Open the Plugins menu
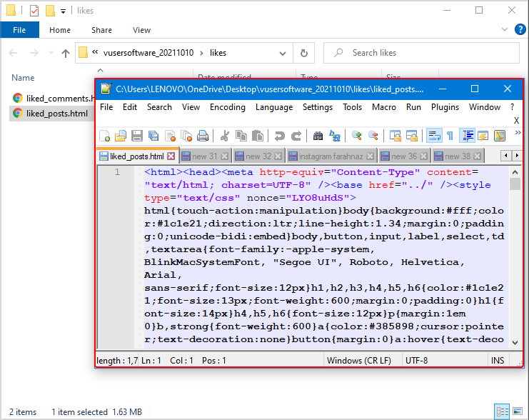 (445, 107)
